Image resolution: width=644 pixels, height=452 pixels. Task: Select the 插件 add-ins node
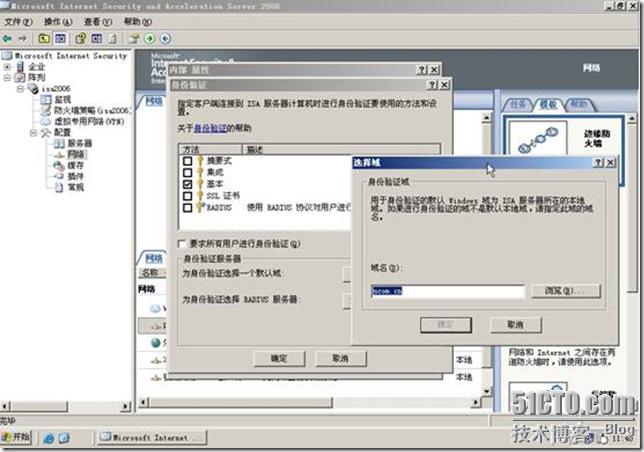pos(76,176)
